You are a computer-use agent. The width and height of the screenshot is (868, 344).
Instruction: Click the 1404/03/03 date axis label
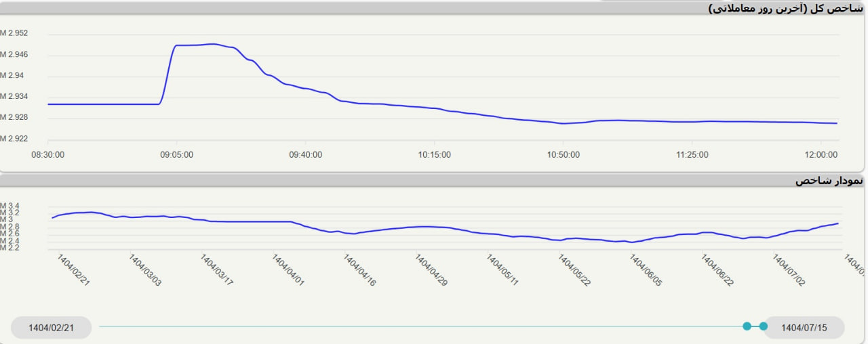[x=145, y=271]
